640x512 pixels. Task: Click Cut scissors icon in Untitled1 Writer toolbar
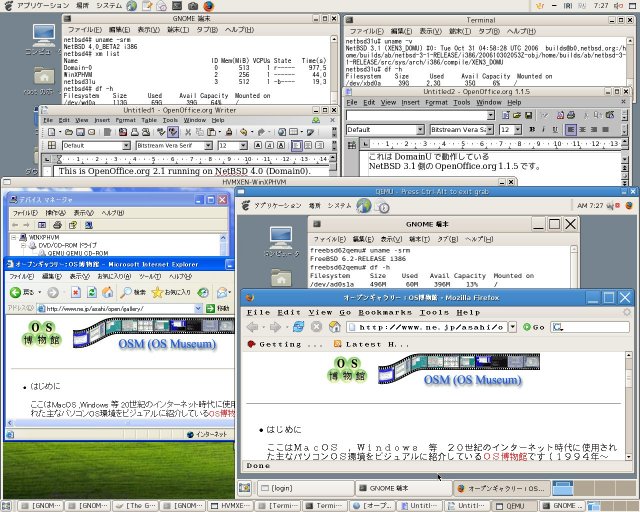click(x=188, y=132)
